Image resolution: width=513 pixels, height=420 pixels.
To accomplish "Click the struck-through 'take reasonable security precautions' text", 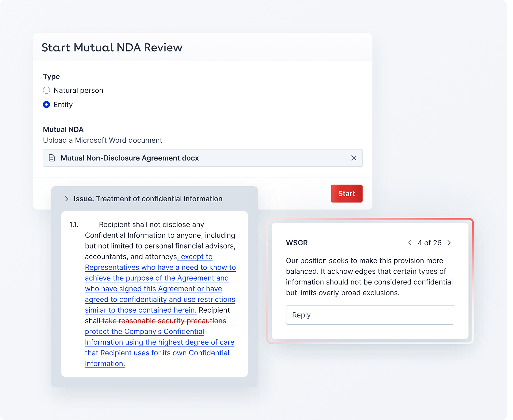I will pyautogui.click(x=164, y=321).
